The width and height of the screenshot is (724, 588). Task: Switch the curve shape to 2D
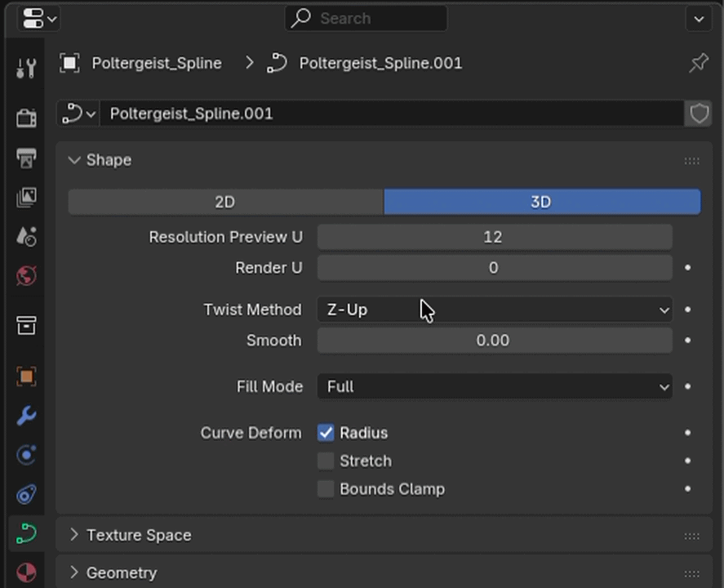click(x=225, y=202)
